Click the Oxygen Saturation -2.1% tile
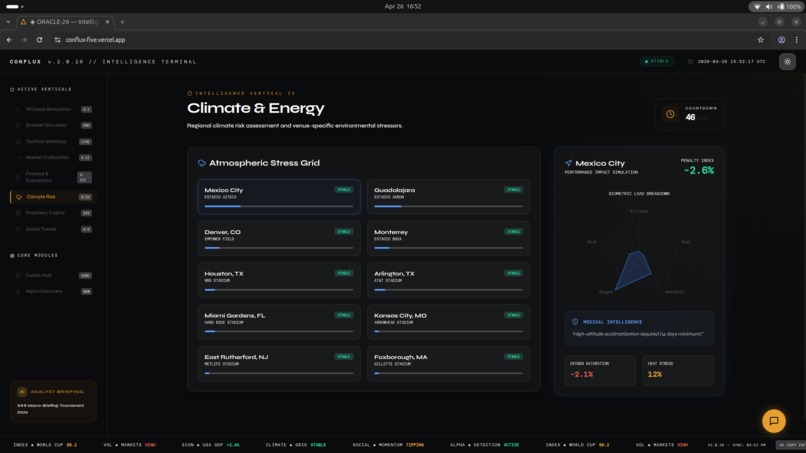This screenshot has width=806, height=453. 600,370
